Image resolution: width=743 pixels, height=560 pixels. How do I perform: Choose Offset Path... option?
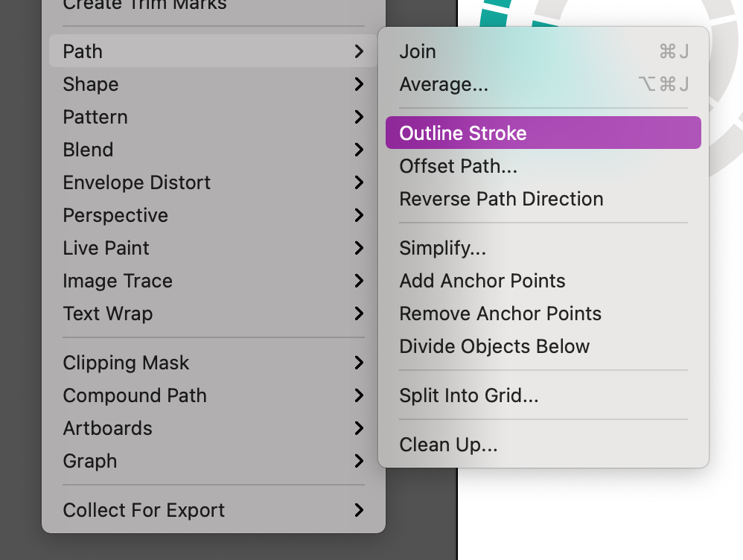(458, 166)
